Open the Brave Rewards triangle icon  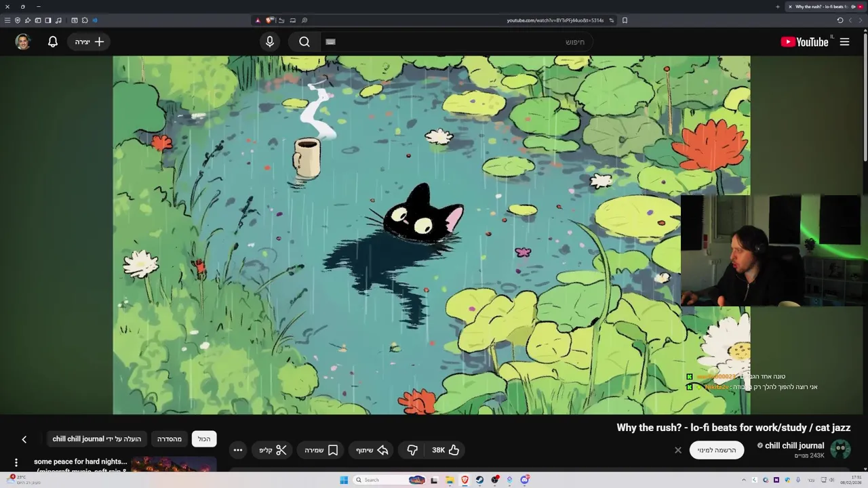(258, 20)
